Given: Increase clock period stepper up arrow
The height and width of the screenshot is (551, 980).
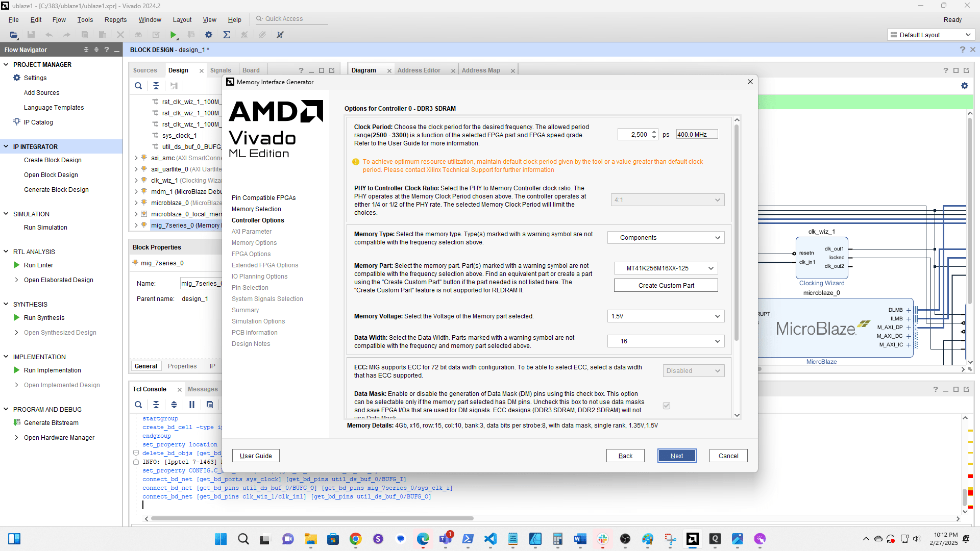Looking at the screenshot, I should pyautogui.click(x=654, y=132).
